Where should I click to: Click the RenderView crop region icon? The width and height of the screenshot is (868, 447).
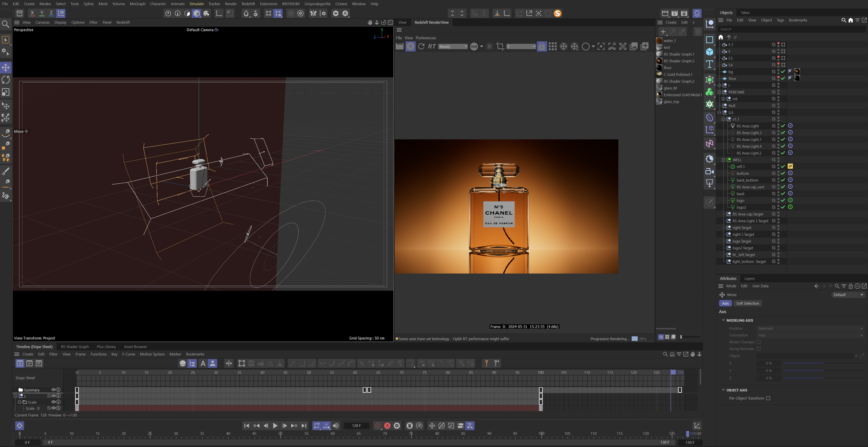500,46
